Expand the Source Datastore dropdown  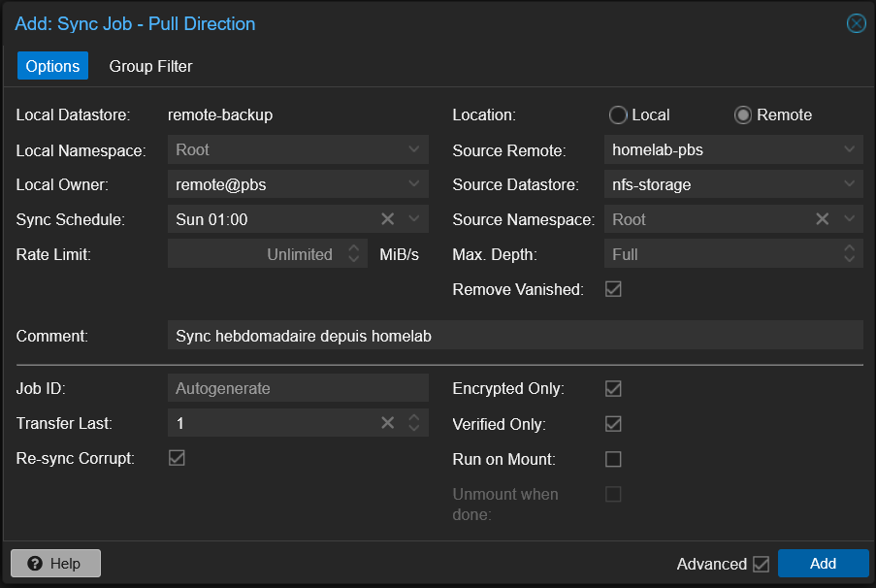click(848, 184)
